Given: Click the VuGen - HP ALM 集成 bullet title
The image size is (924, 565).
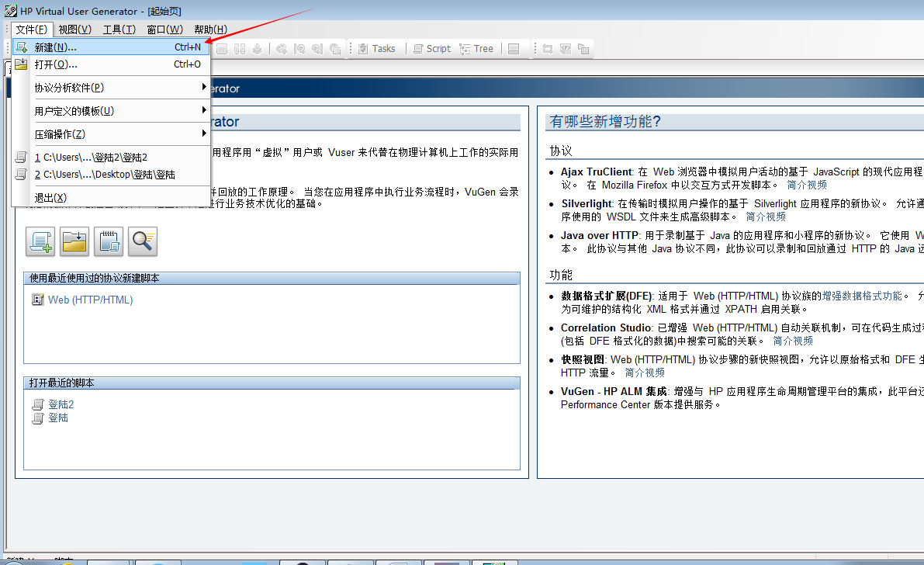Looking at the screenshot, I should (614, 392).
